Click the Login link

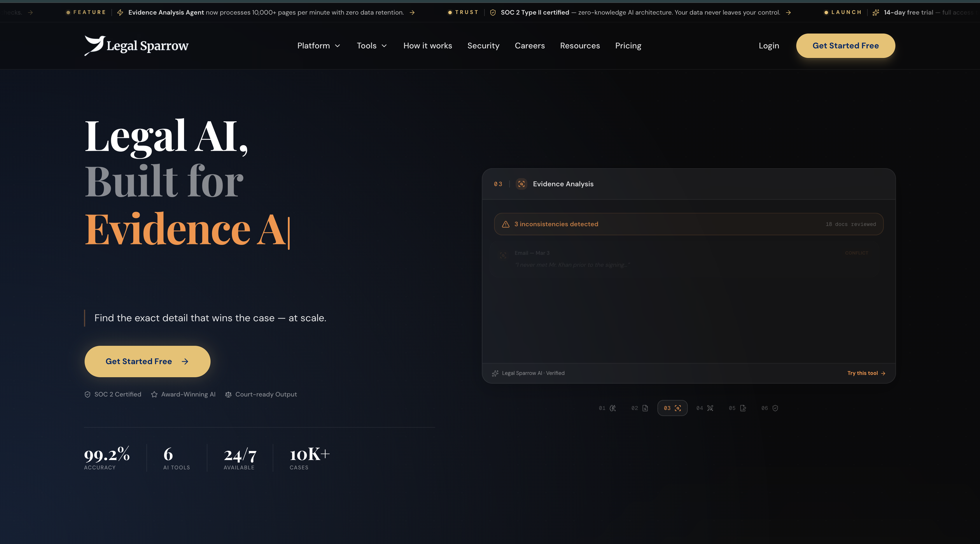tap(769, 45)
